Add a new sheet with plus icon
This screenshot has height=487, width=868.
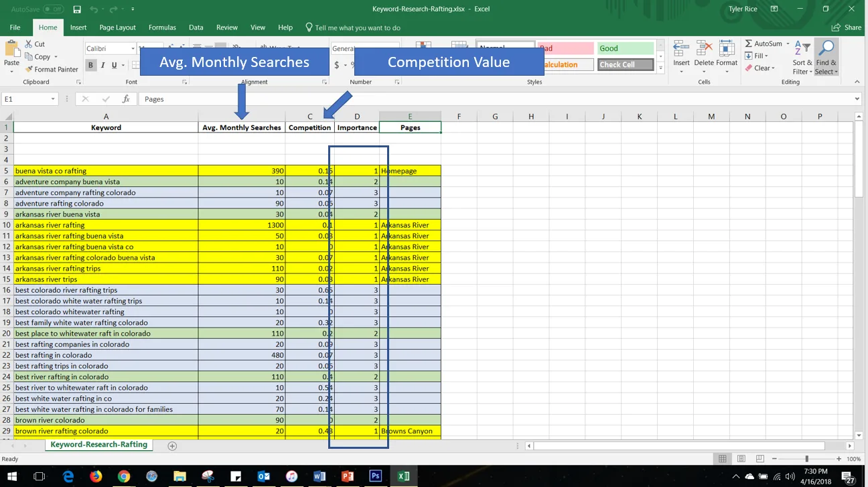(x=172, y=445)
